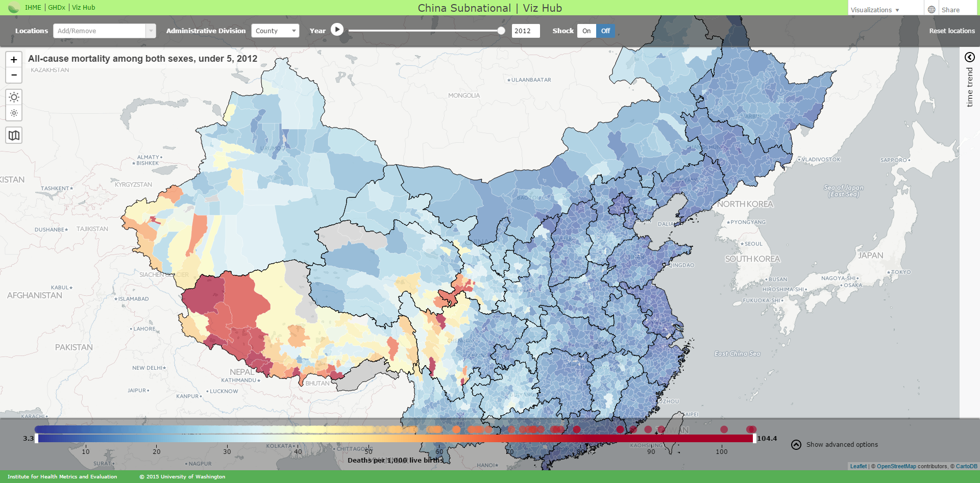Open the basemap layer selector icon
The width and height of the screenshot is (980, 483).
14,135
